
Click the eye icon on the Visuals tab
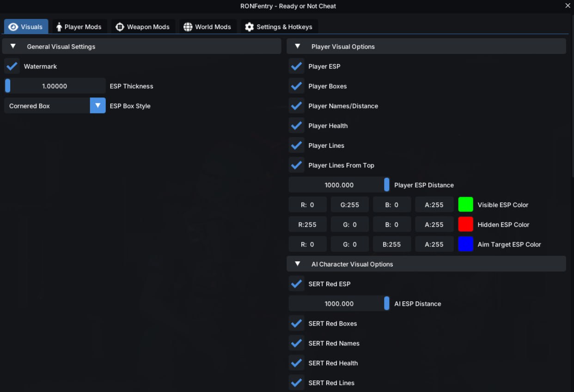[x=13, y=27]
